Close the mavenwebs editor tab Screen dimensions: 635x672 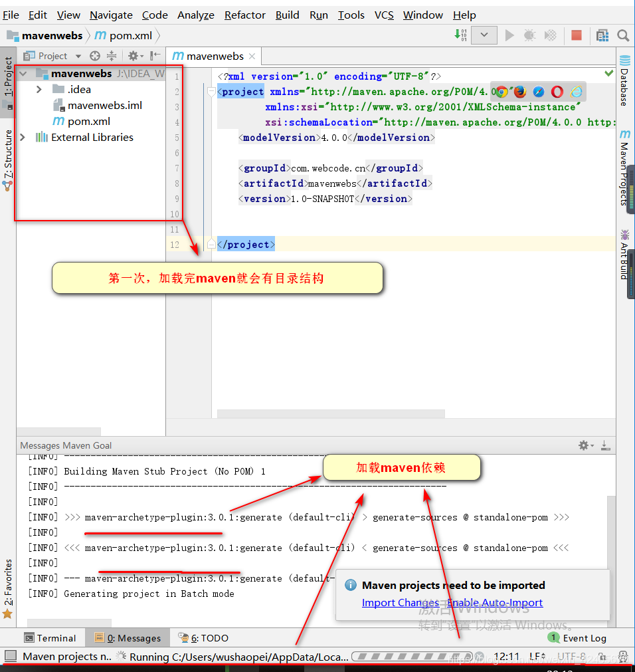[252, 56]
